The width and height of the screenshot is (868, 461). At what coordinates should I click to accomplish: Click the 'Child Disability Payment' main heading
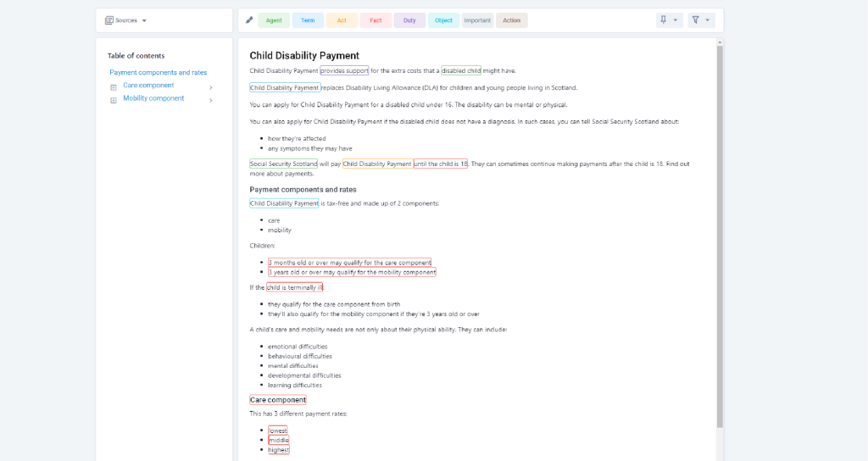pyautogui.click(x=304, y=55)
